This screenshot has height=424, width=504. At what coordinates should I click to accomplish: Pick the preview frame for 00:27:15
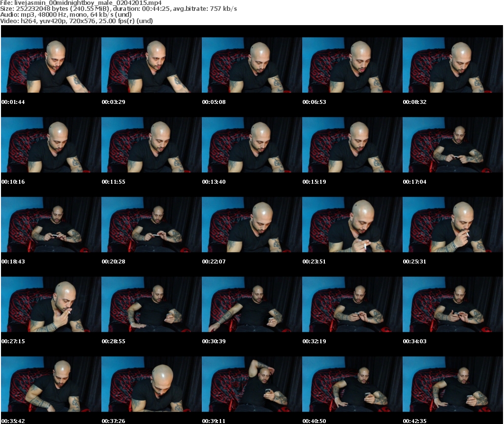[51, 304]
